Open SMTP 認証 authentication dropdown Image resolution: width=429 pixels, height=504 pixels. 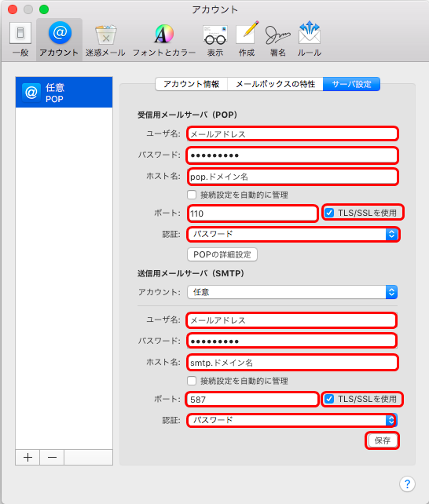(292, 420)
